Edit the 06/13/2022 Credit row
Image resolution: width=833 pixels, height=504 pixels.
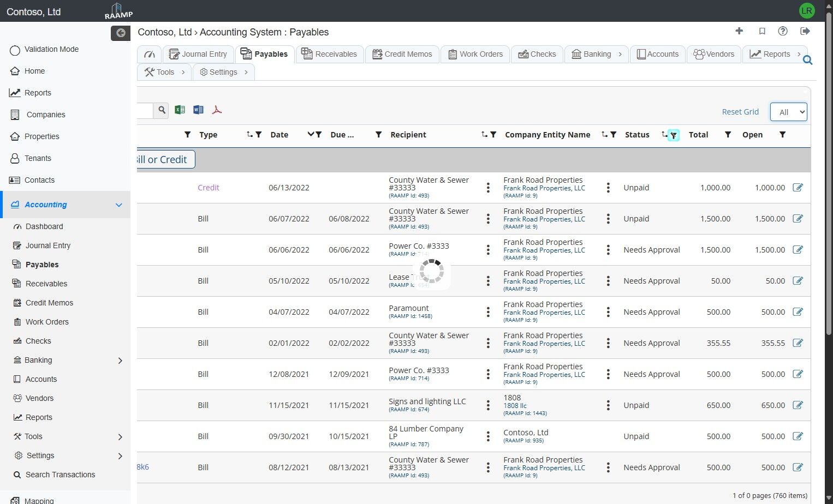click(798, 188)
